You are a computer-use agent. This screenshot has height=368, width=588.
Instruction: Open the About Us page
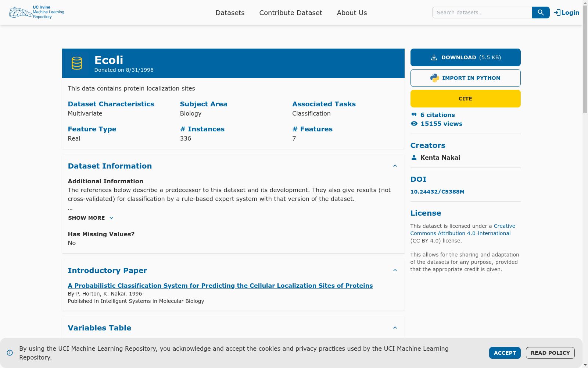(351, 13)
